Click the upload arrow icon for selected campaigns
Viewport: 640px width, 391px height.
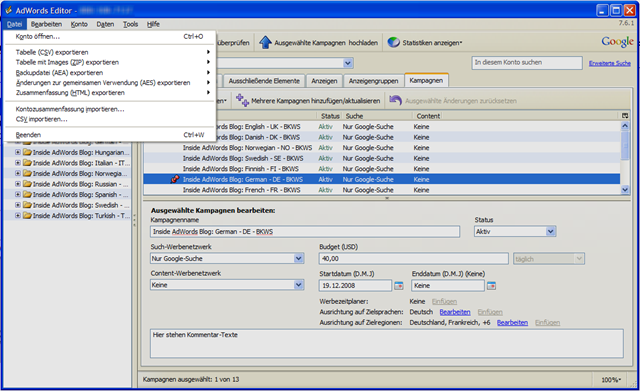[265, 42]
